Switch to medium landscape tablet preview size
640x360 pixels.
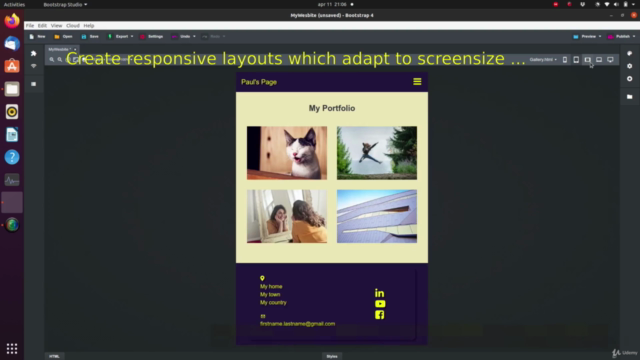pyautogui.click(x=587, y=60)
